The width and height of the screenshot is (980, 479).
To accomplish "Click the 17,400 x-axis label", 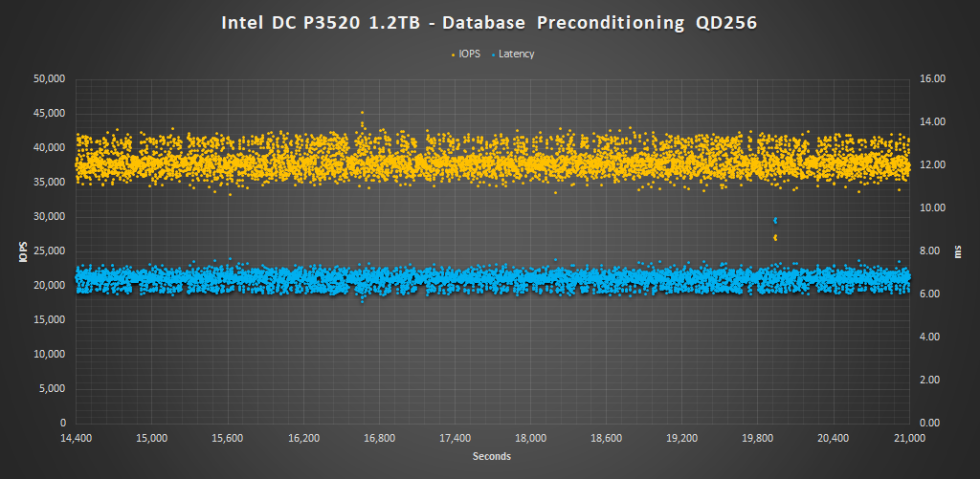I will point(455,439).
